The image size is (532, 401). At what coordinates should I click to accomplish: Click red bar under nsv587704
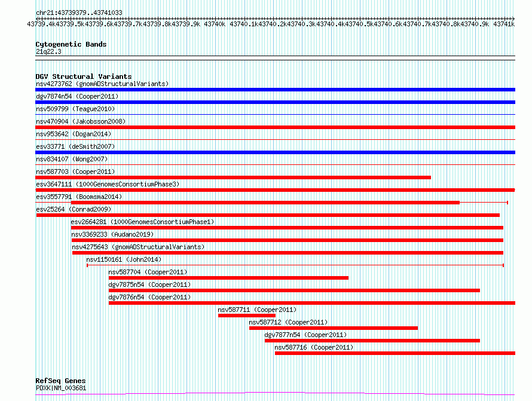[x=228, y=278]
